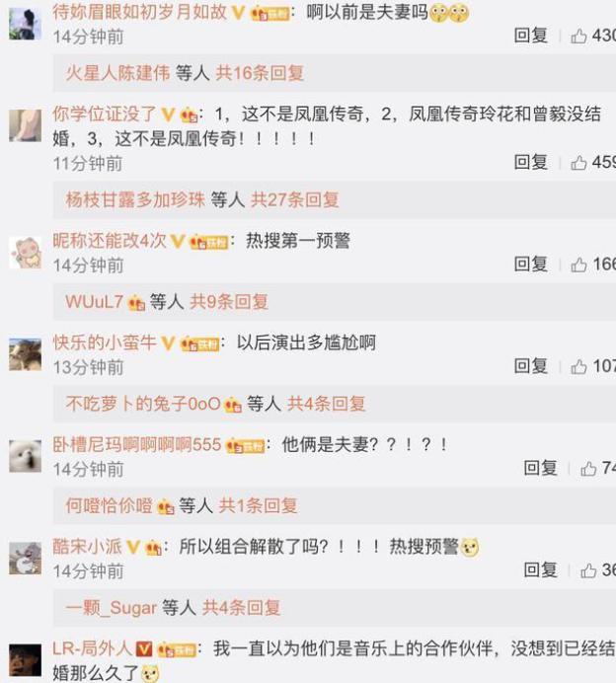Viewport: 616px width, 683px height.
Task: Reply to 待妳眉眼如初岁月如故's comment
Action: 531,36
